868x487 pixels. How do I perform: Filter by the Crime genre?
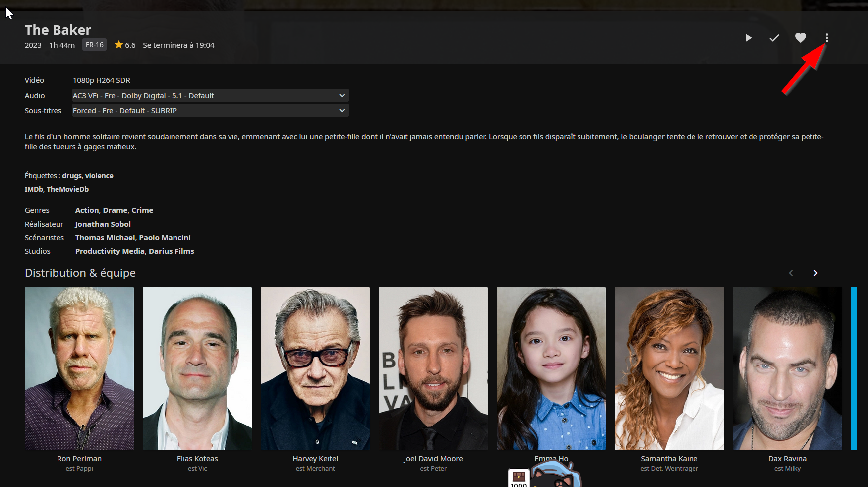142,210
